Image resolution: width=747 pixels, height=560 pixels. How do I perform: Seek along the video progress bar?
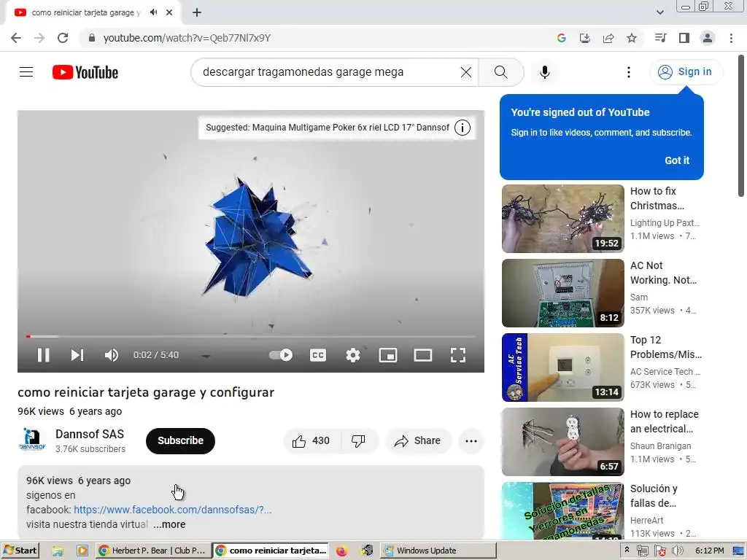pyautogui.click(x=251, y=337)
